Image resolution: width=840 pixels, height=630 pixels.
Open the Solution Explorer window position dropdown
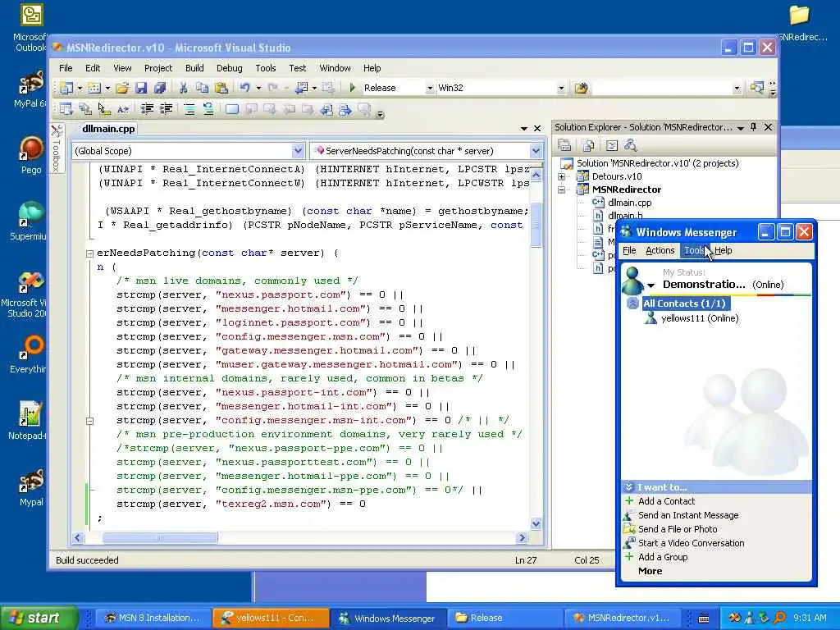pos(741,127)
